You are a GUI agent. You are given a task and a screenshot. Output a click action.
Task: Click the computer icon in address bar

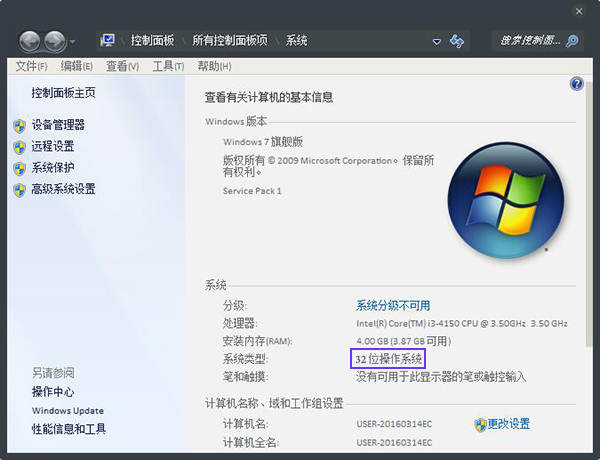[x=108, y=40]
